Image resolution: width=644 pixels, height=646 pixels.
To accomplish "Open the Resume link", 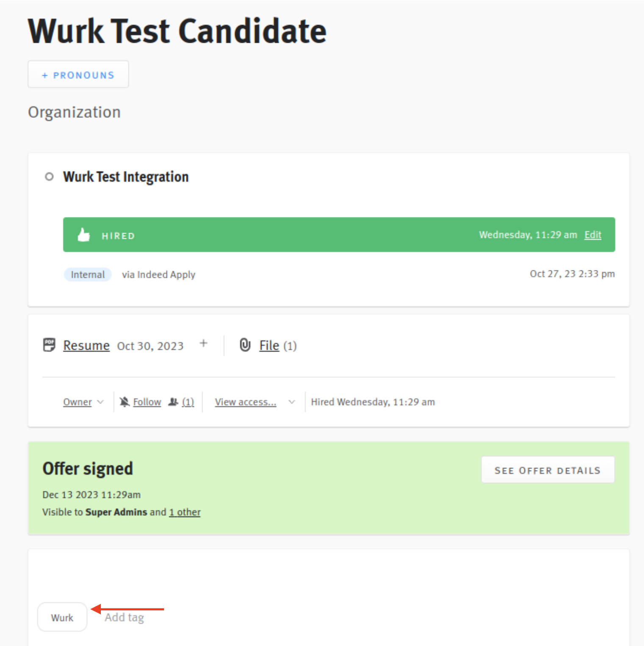I will pos(86,345).
